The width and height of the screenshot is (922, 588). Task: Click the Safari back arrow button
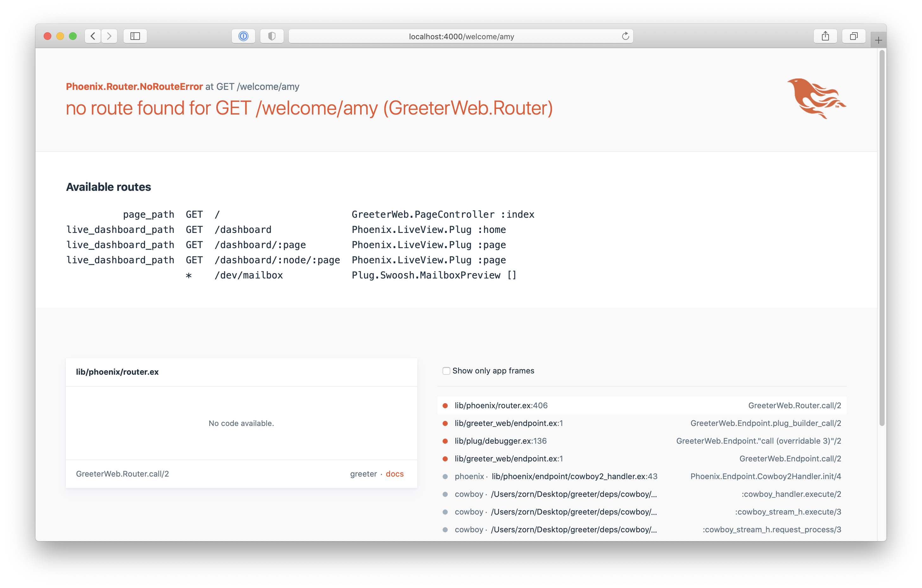click(x=93, y=36)
